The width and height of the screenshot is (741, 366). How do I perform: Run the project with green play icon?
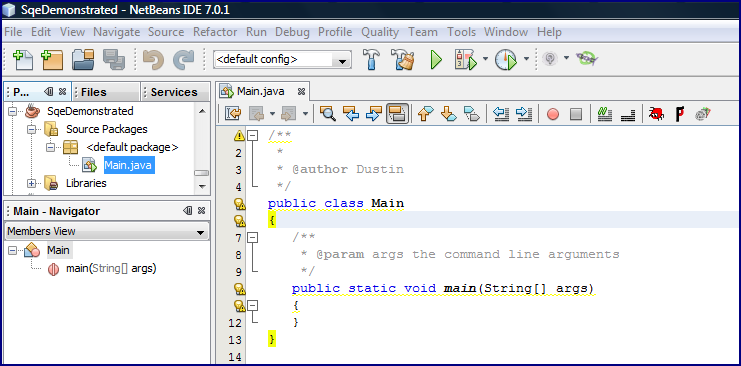(x=436, y=60)
